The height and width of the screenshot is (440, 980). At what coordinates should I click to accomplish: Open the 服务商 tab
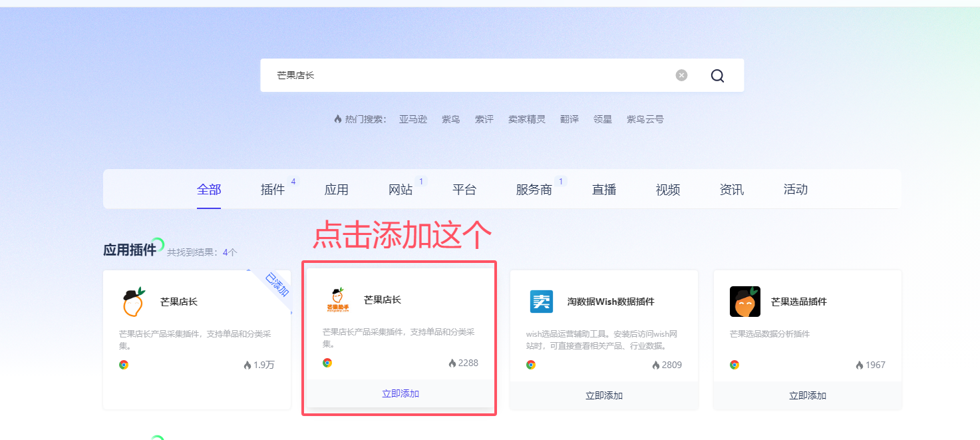(x=534, y=190)
